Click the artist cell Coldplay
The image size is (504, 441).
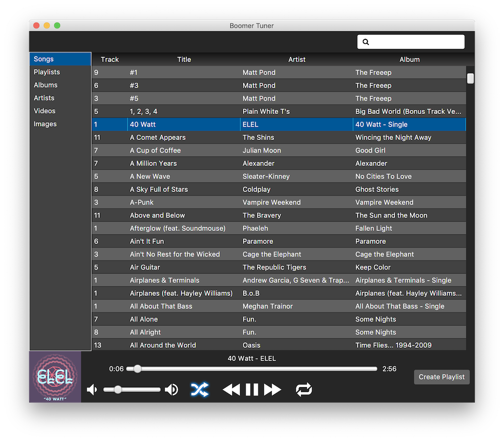(x=257, y=190)
